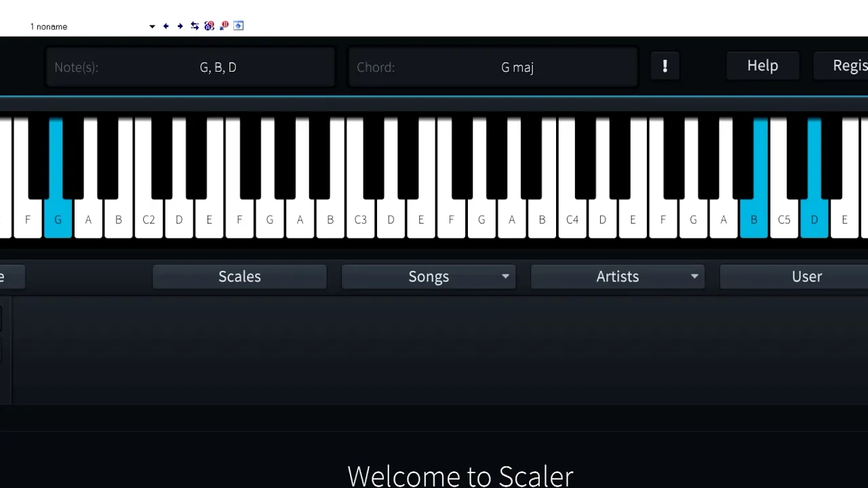Image resolution: width=868 pixels, height=488 pixels.
Task: Click the A/B compare icon
Action: pos(209,26)
